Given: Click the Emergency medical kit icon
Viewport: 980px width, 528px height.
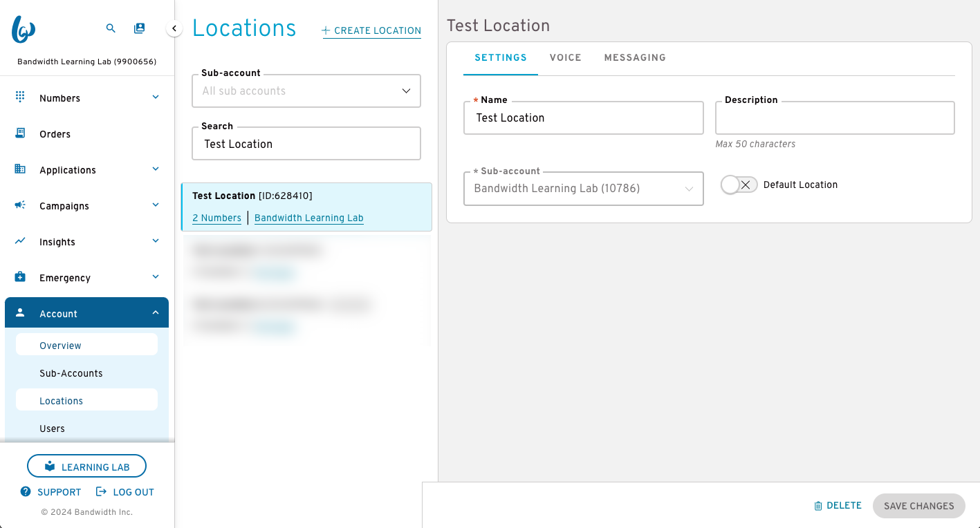Looking at the screenshot, I should (20, 277).
